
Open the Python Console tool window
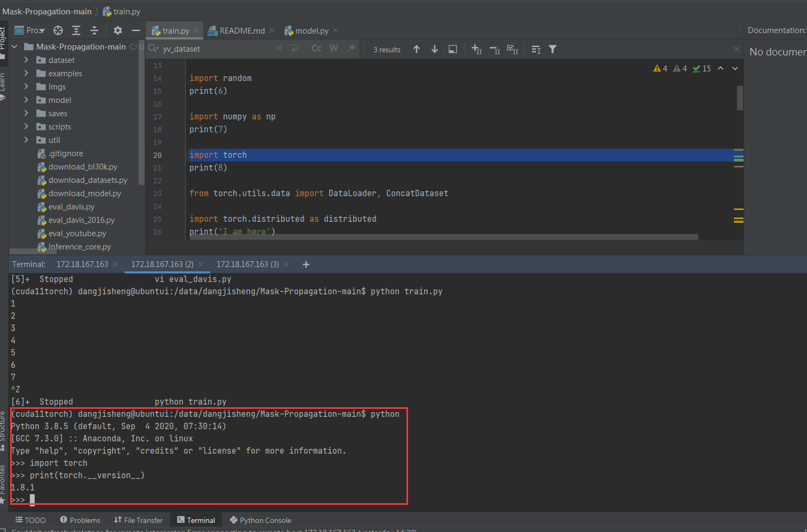(x=260, y=520)
